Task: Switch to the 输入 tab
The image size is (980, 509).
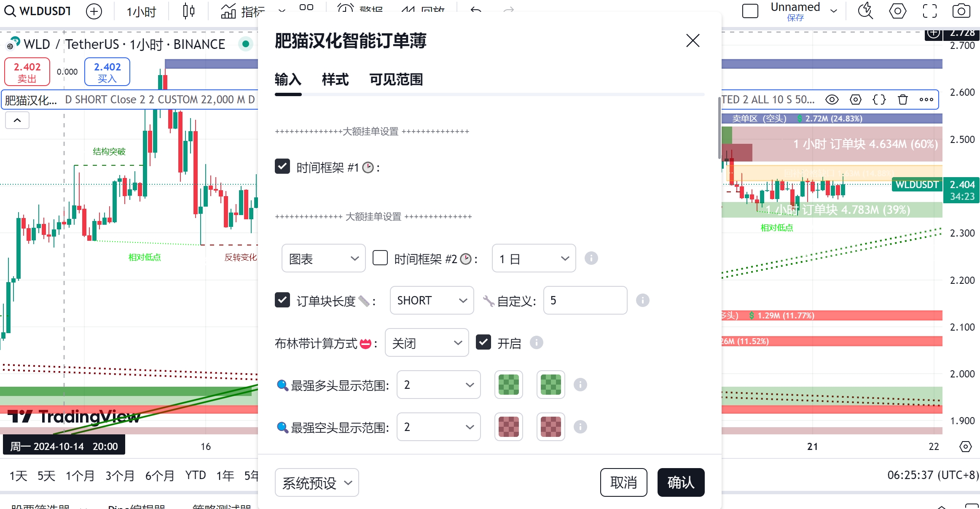Action: pyautogui.click(x=288, y=79)
